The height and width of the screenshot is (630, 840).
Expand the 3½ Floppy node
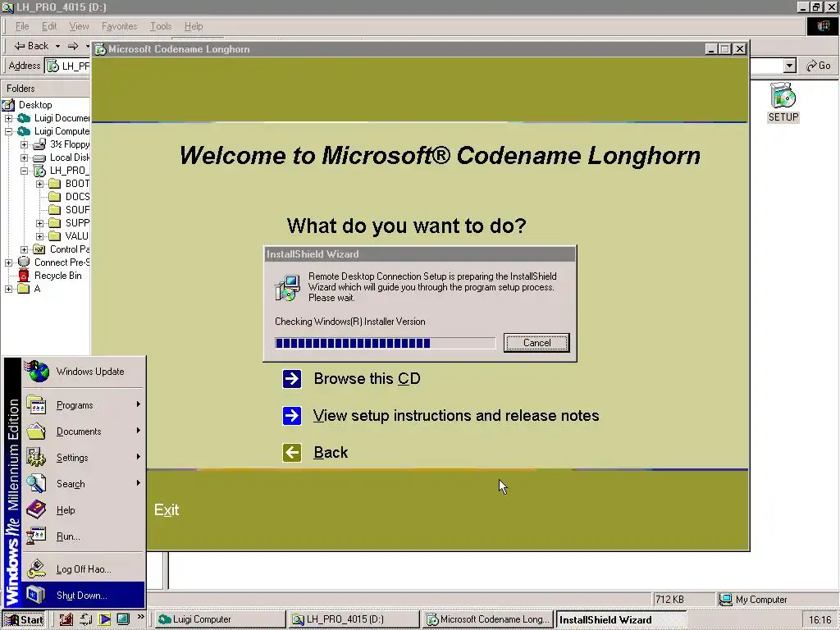[x=24, y=144]
